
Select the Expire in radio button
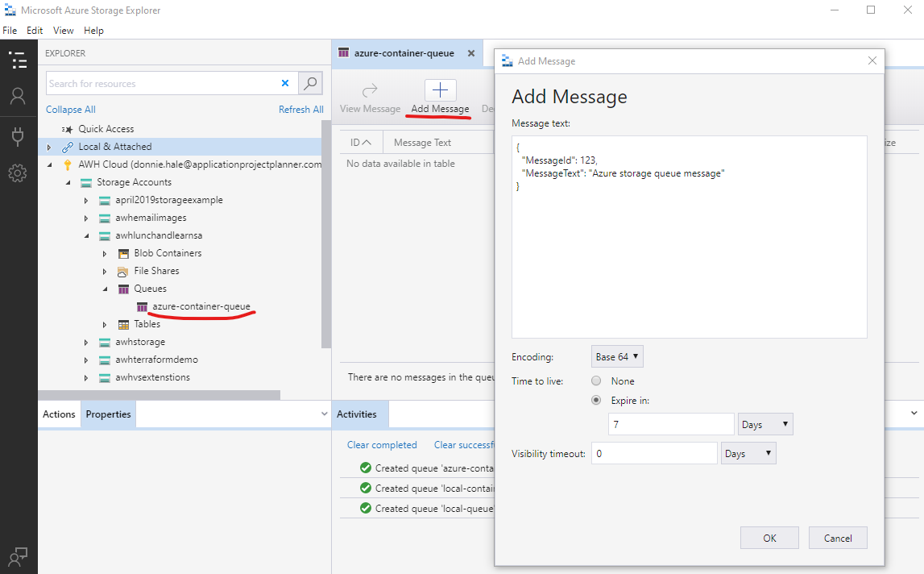click(596, 401)
